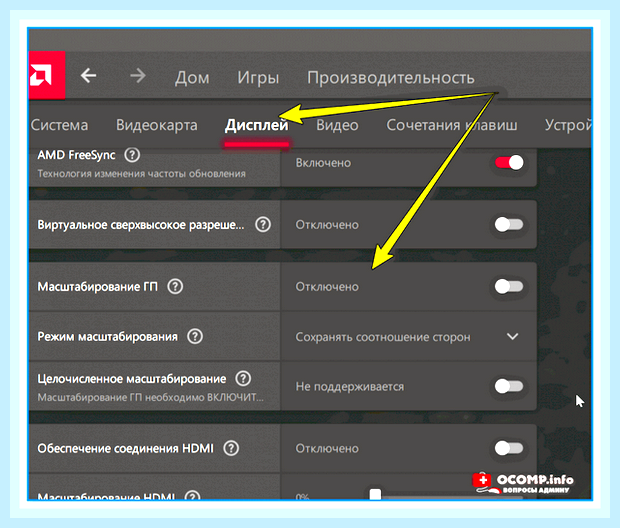Turn on Масштабирование ГП switch
Screen dimensions: 620x528
pos(509,286)
